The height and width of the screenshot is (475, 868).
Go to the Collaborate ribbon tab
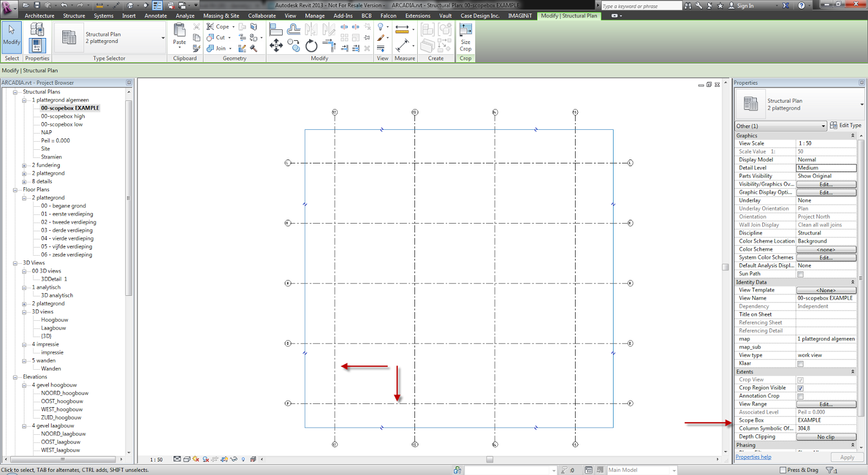[262, 16]
